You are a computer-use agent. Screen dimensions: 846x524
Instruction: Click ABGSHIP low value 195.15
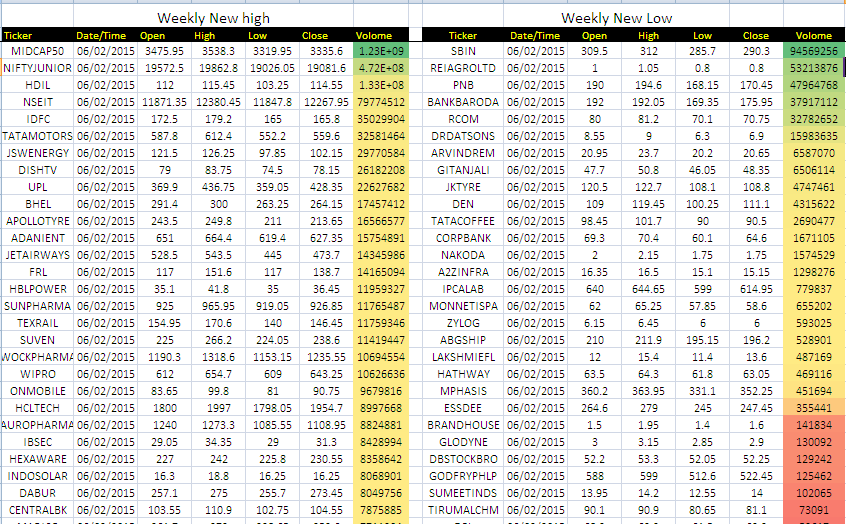click(x=702, y=340)
